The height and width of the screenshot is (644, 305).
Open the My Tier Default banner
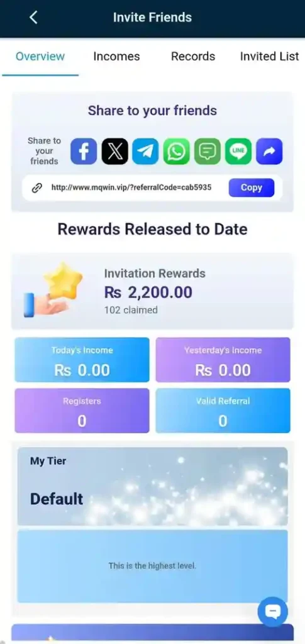click(152, 486)
